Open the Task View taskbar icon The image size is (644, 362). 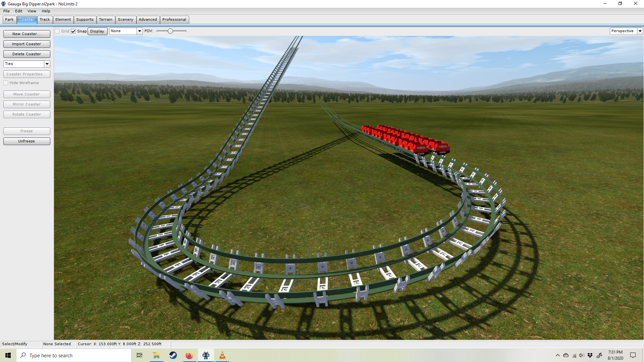140,355
